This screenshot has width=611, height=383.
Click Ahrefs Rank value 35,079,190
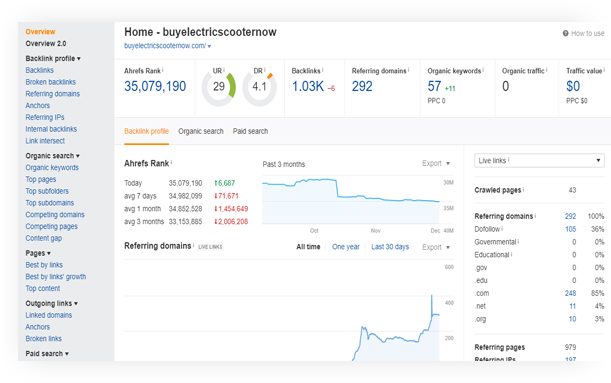tap(155, 86)
